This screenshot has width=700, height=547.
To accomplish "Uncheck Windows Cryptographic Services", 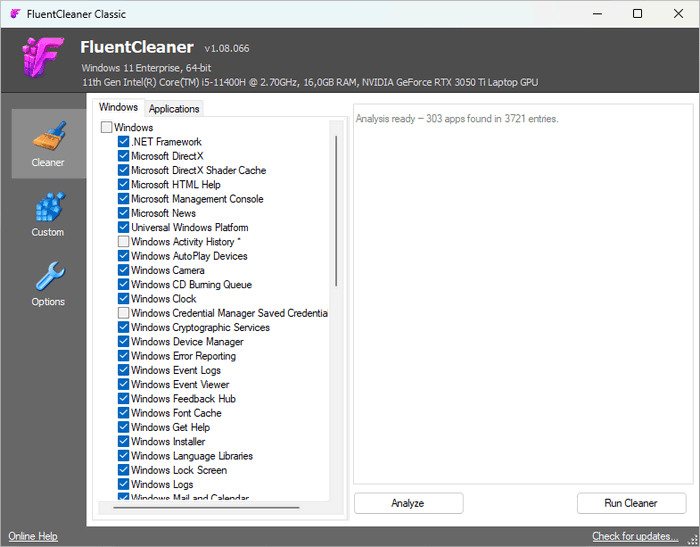I will pos(123,327).
